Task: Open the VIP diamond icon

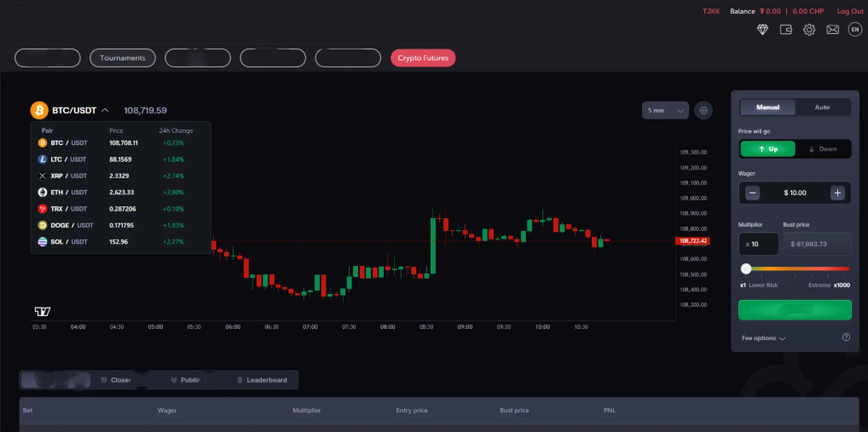Action: pos(763,30)
